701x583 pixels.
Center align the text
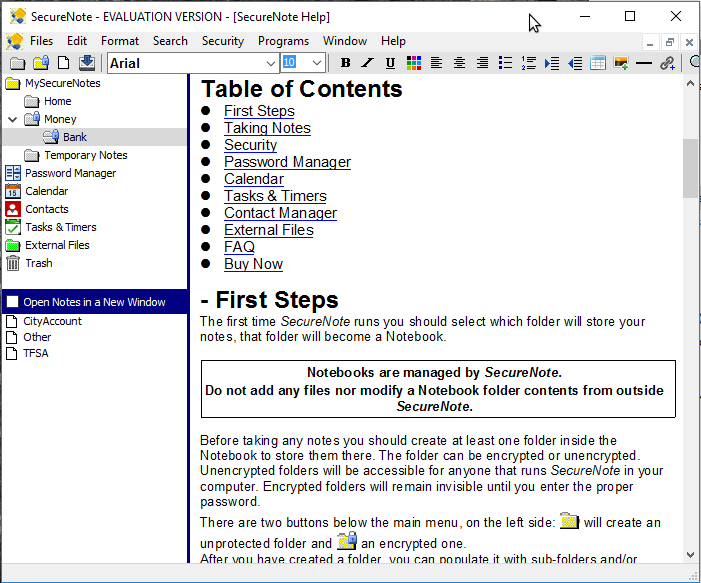click(459, 63)
